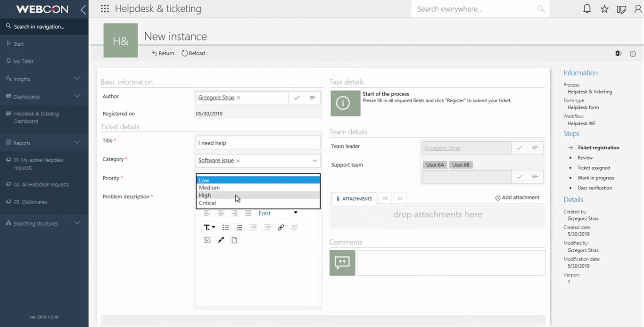Click the color picker eyedropper icon
The height and width of the screenshot is (327, 644).
221,240
